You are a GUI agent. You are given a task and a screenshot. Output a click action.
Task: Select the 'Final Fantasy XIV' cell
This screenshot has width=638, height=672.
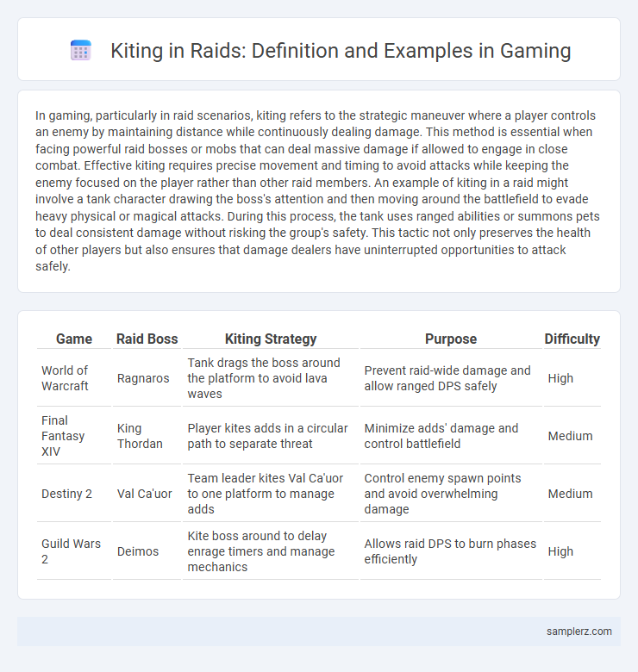[x=74, y=436]
